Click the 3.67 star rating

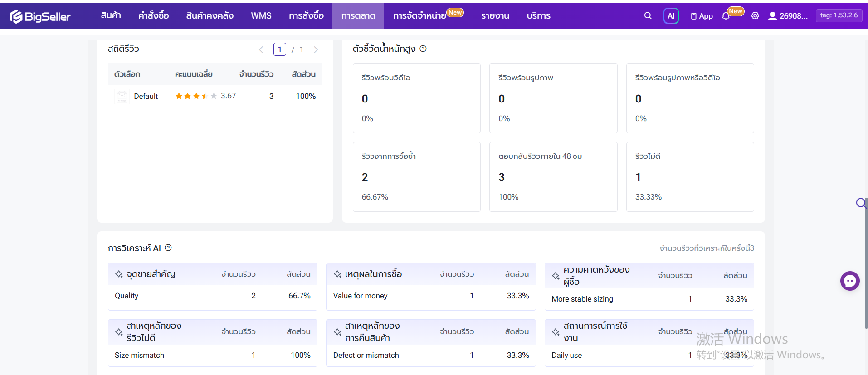205,96
